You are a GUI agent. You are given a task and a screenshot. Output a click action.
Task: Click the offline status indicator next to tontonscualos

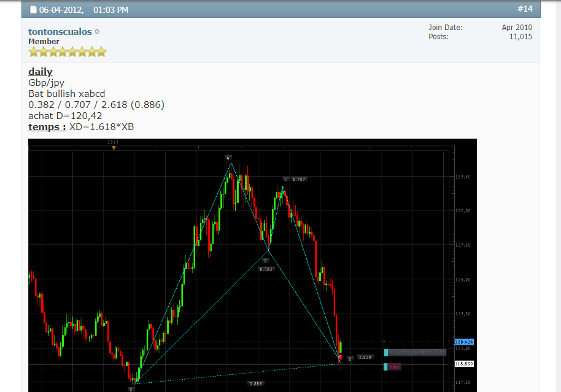(x=98, y=31)
